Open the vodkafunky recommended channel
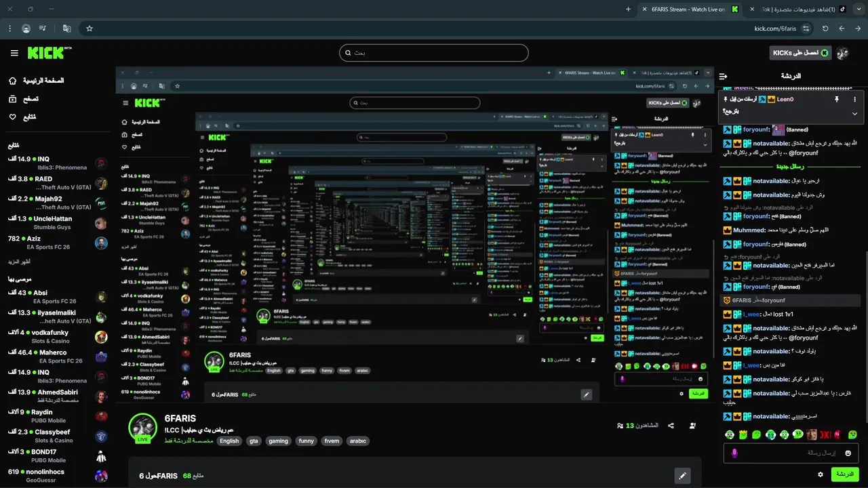Image resolution: width=868 pixels, height=488 pixels. click(58, 337)
